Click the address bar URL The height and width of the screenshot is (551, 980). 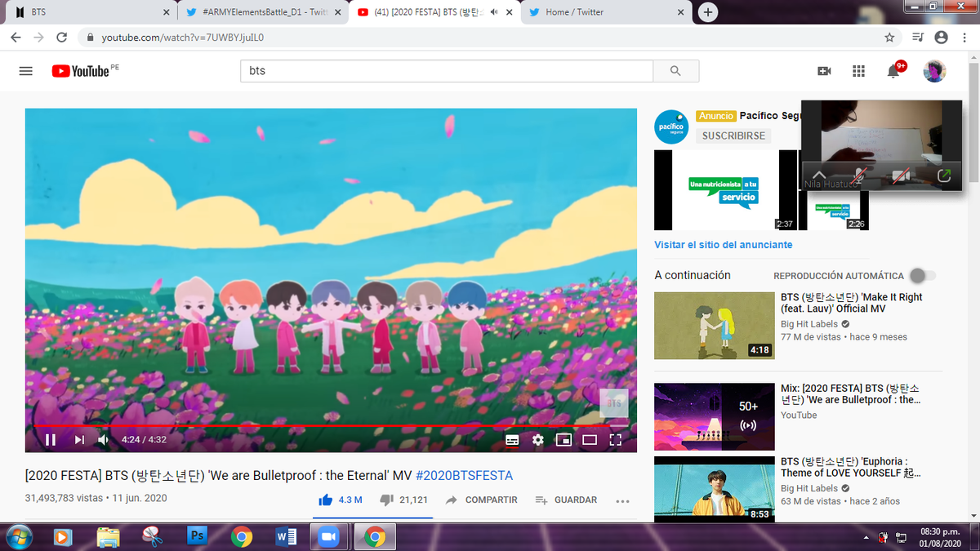pos(182,38)
